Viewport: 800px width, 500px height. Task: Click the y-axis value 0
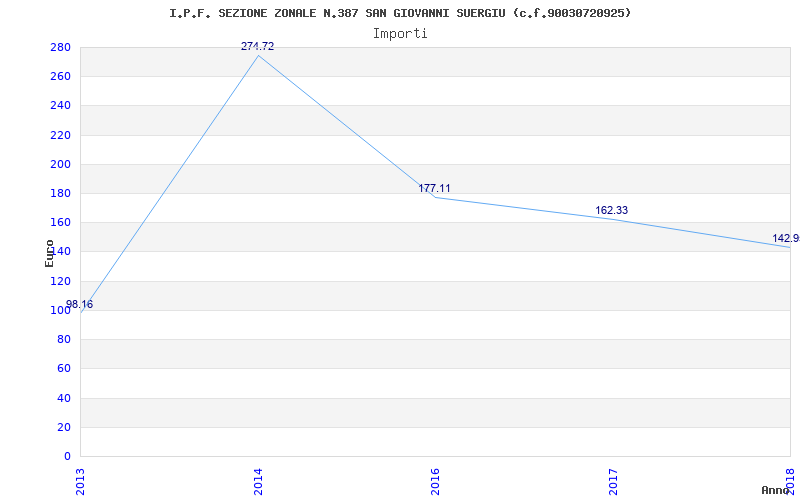pos(67,456)
